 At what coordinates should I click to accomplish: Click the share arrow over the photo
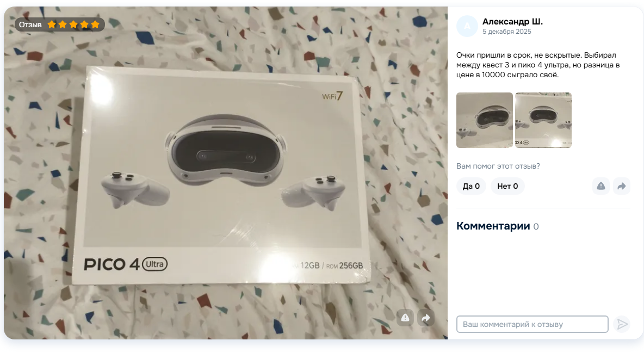click(x=426, y=317)
